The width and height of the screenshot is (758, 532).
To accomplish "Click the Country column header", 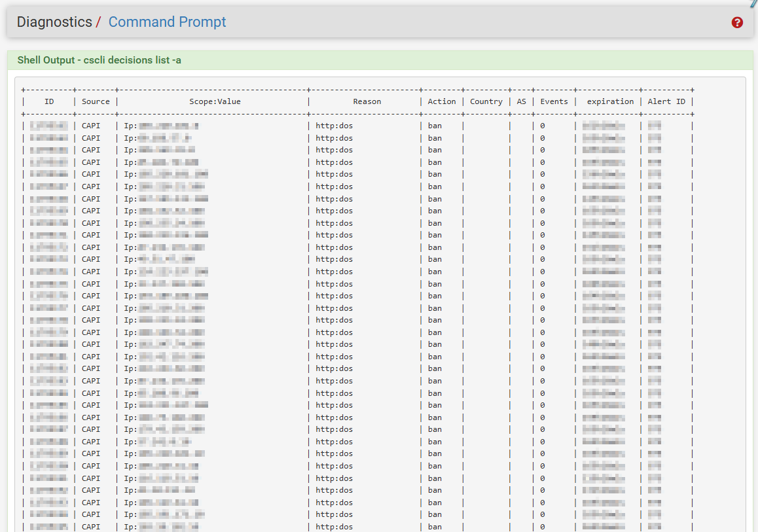I will [x=486, y=101].
